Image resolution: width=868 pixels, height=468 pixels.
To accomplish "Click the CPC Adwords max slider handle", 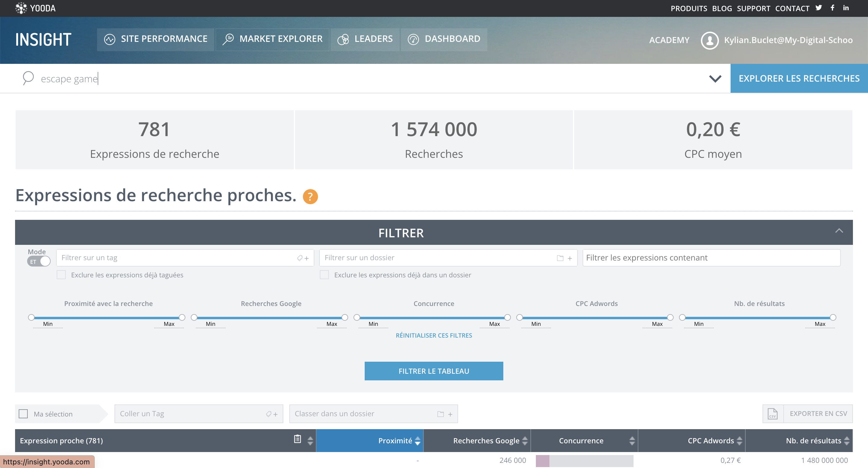I will coord(670,317).
